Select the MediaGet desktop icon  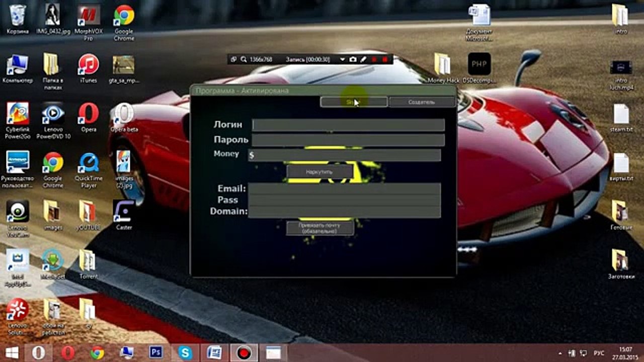click(x=53, y=264)
